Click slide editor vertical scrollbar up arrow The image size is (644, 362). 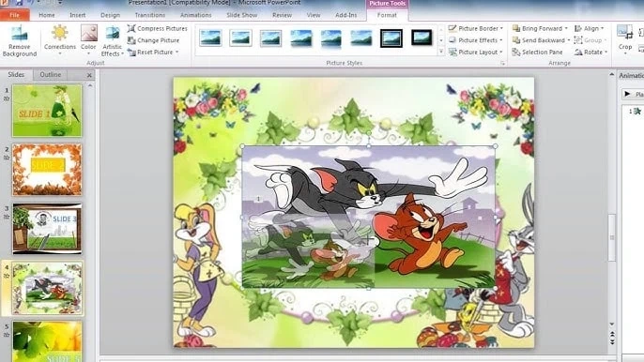pos(611,75)
